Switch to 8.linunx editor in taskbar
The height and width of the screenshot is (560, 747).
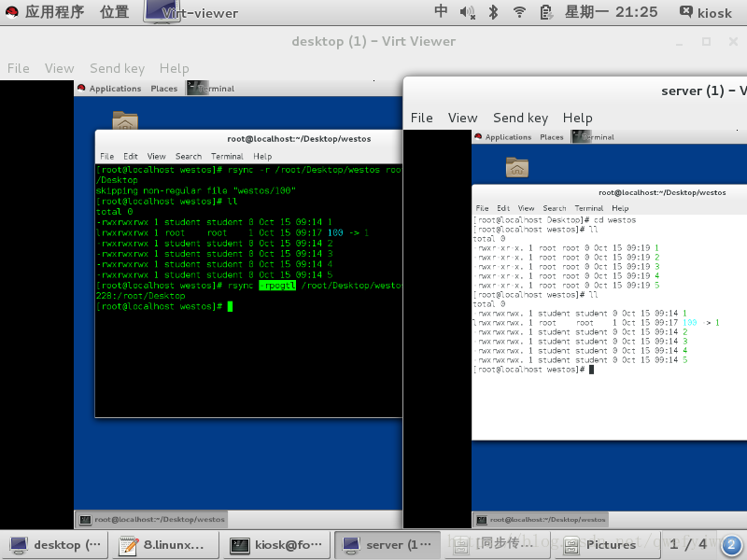tap(165, 545)
